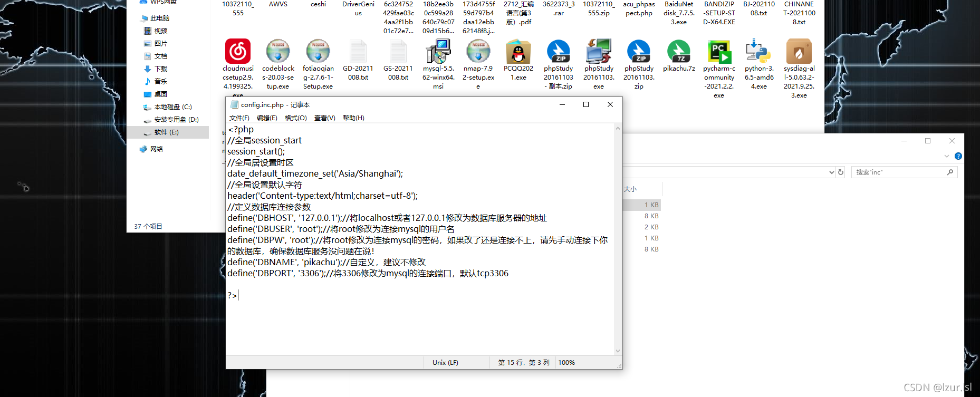
Task: Click the Unix (LF) status bar entry
Action: pos(445,362)
